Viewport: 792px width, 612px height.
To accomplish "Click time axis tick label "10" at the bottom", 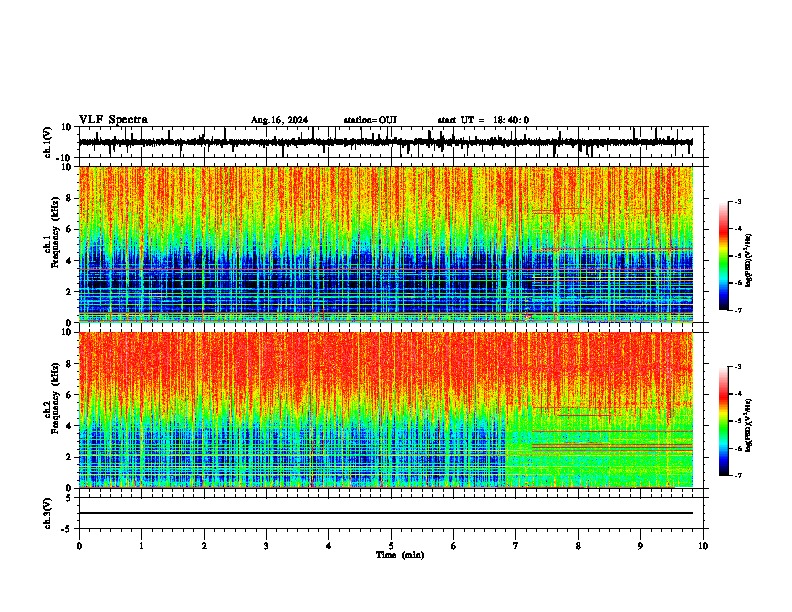I will [703, 546].
